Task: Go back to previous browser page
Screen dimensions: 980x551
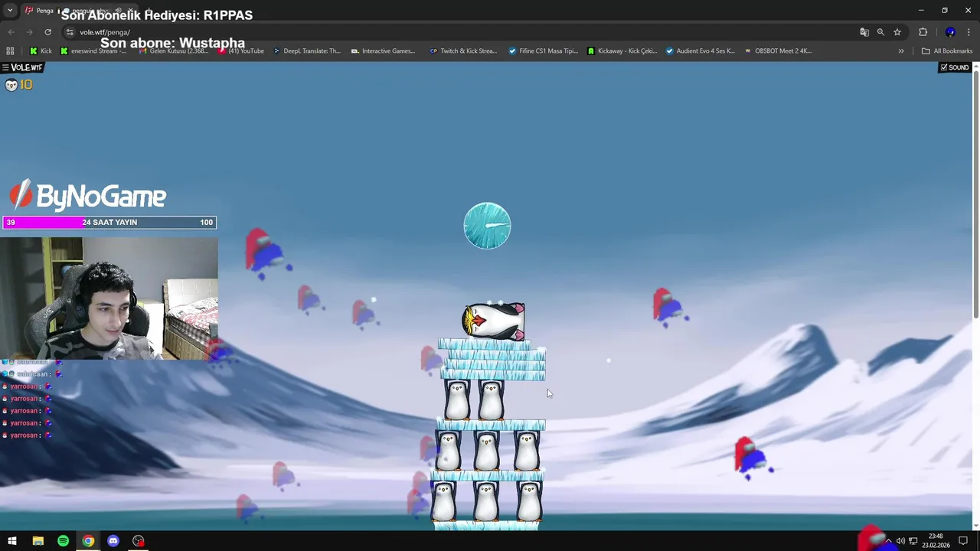Action: coord(11,32)
